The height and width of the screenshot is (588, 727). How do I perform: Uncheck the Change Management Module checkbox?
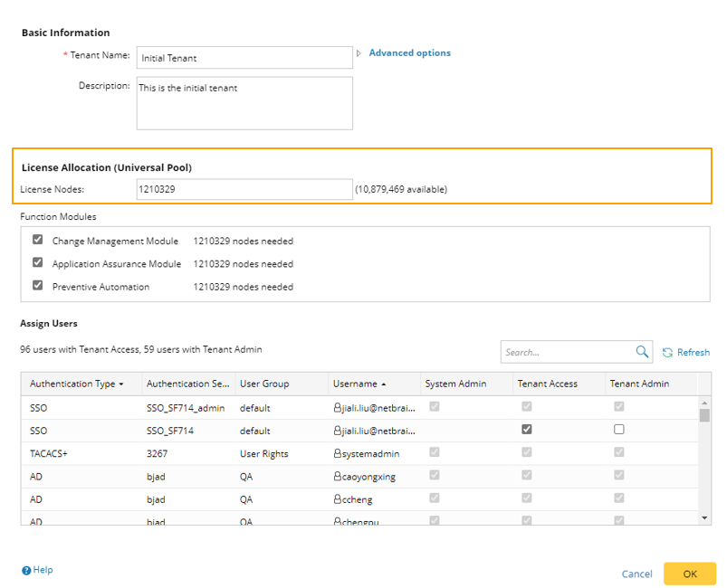[x=37, y=241]
